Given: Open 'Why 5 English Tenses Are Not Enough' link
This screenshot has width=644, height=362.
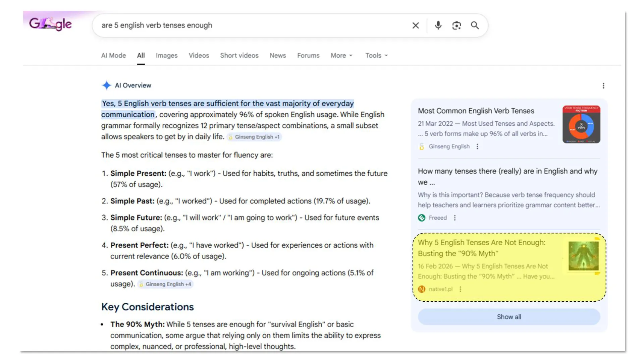Looking at the screenshot, I should 482,248.
